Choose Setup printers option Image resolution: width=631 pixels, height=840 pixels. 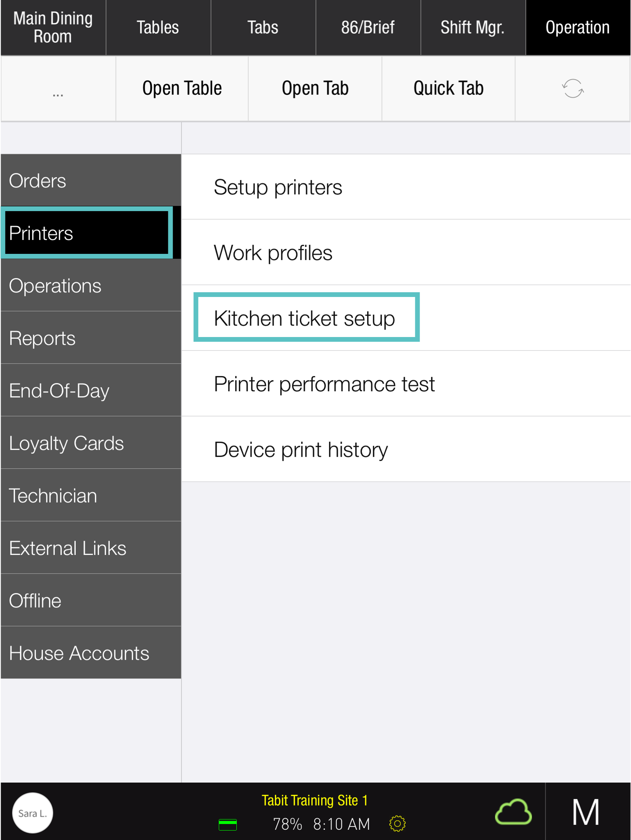coord(278,187)
